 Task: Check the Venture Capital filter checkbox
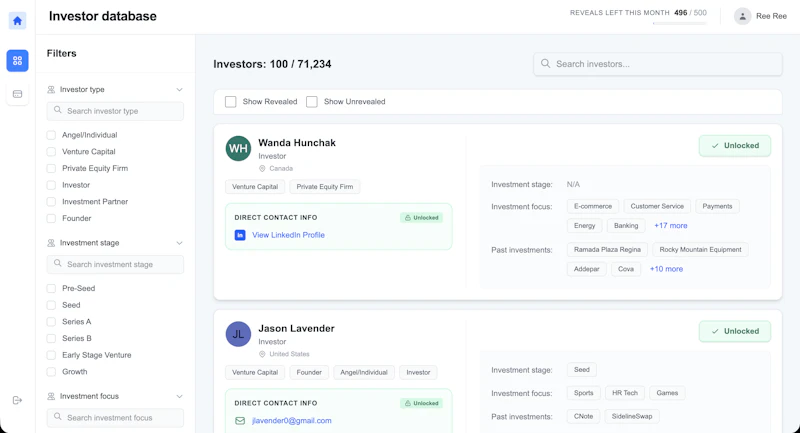(51, 151)
